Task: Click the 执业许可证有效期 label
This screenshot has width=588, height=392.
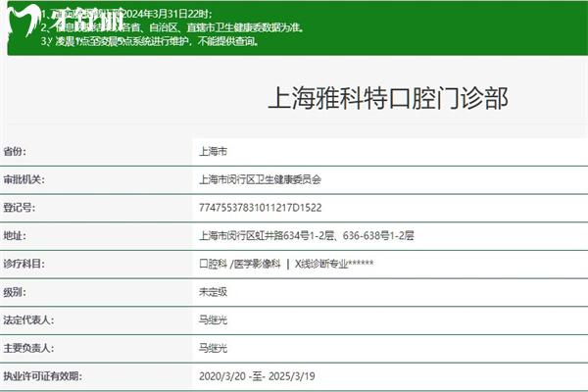Action: [42, 376]
